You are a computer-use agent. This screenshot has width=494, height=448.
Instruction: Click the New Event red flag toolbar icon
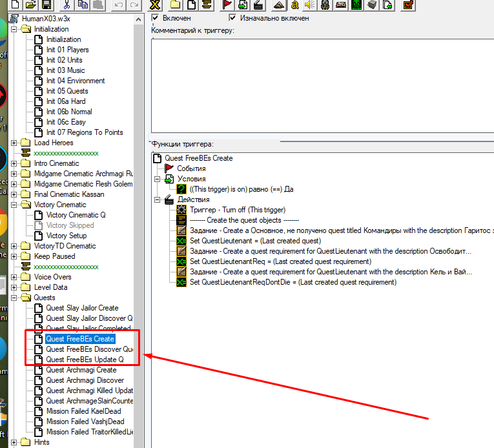click(227, 5)
